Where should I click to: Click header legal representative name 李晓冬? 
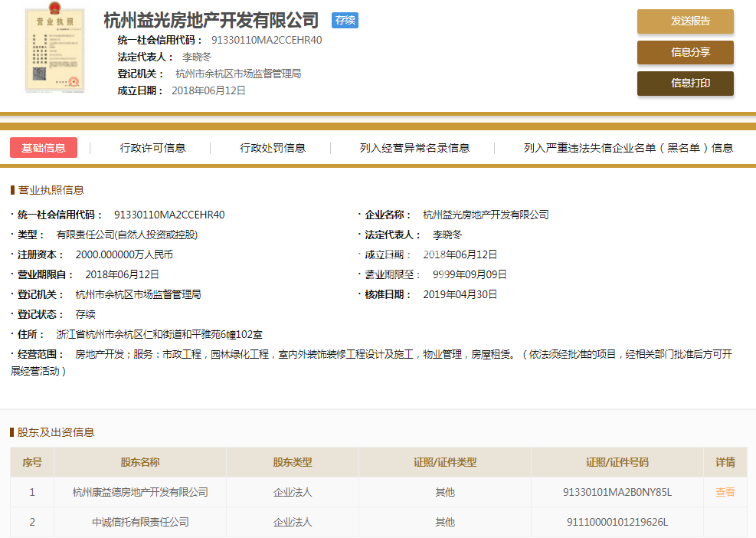(x=197, y=57)
